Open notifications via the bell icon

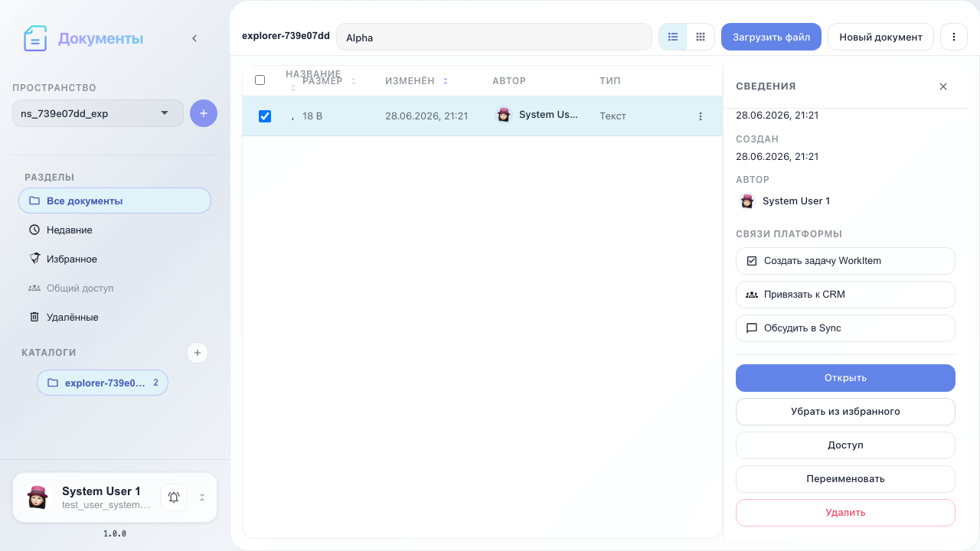174,497
